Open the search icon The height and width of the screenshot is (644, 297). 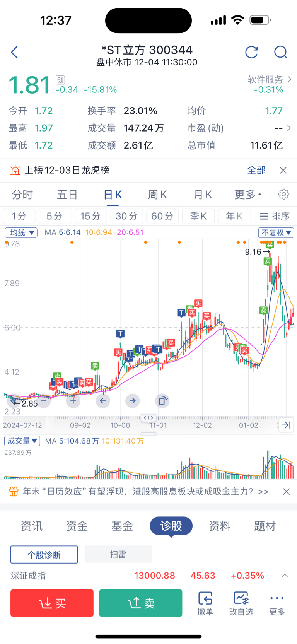(280, 52)
